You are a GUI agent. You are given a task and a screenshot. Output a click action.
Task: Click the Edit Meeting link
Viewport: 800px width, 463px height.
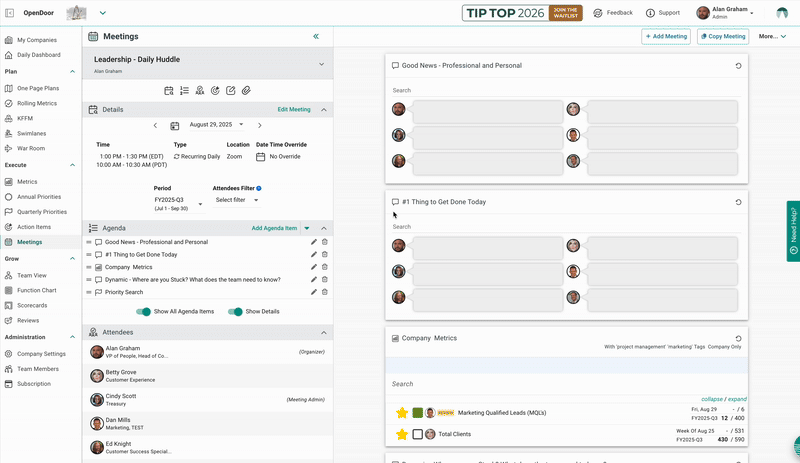[x=294, y=109]
